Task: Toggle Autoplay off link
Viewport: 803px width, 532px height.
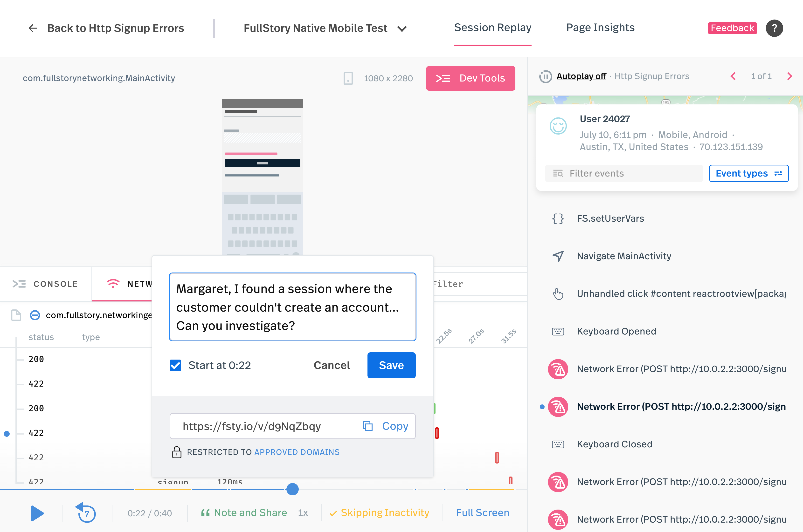Action: tap(581, 76)
